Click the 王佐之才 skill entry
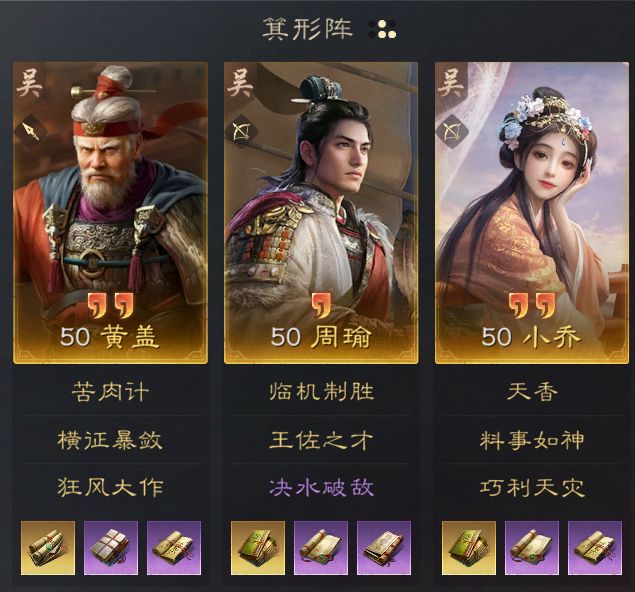Viewport: 635px width, 592px height. [321, 440]
